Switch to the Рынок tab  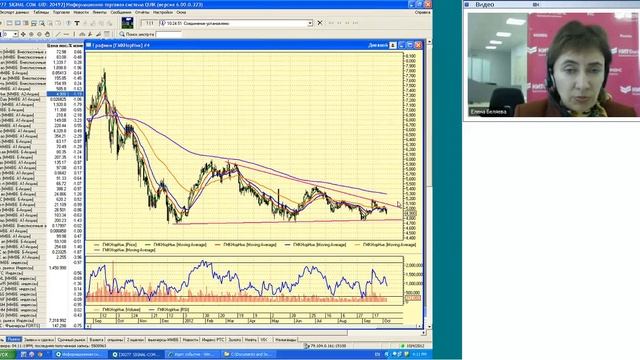pos(13,339)
